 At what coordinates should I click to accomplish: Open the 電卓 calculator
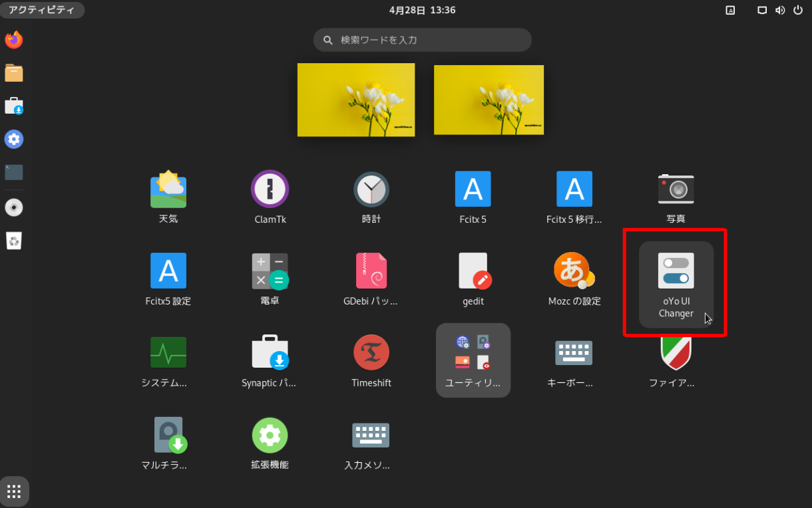point(270,276)
